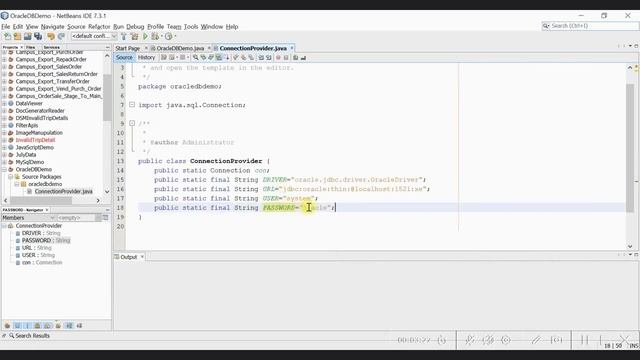Screen dimensions: 640x360
Task: Click the History view button
Action: [146, 58]
